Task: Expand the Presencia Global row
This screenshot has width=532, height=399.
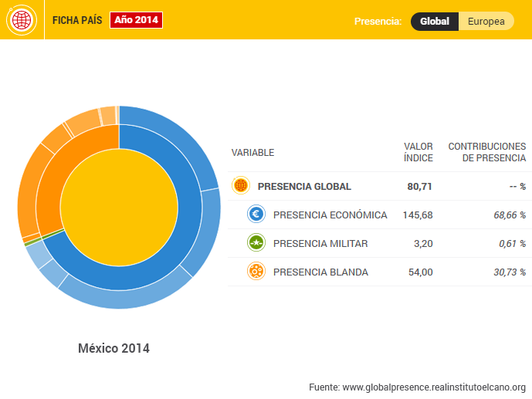Action: pos(304,186)
